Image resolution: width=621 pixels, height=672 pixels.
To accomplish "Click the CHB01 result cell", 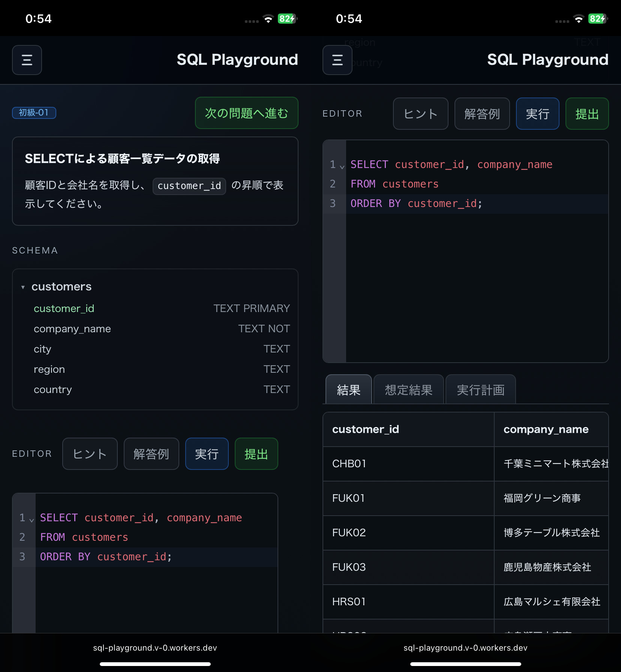I will [x=408, y=464].
